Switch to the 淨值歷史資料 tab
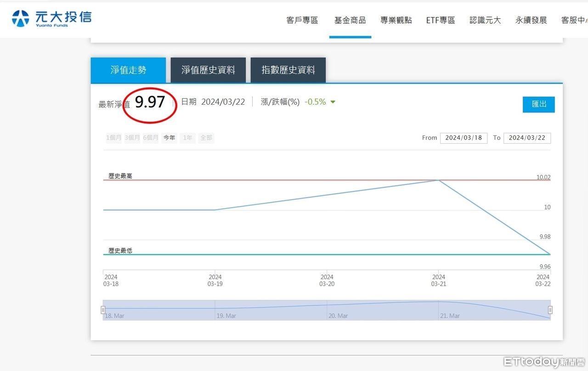This screenshot has height=371, width=588. pyautogui.click(x=208, y=70)
